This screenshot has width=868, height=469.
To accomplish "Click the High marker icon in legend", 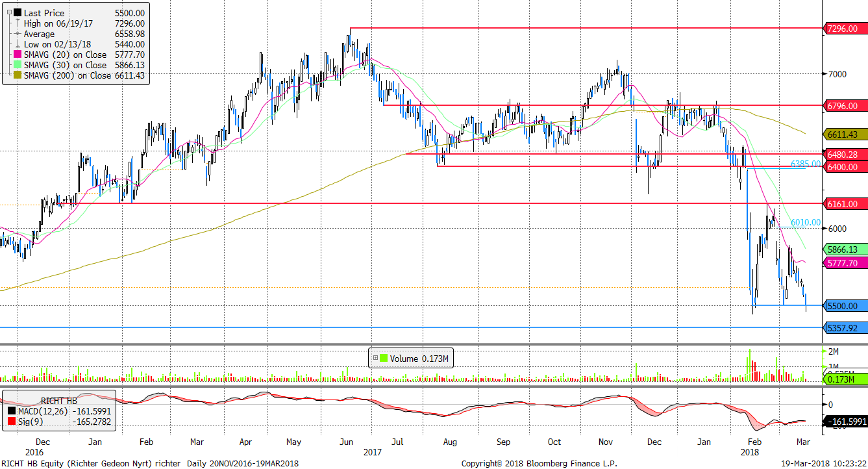I will (x=16, y=23).
